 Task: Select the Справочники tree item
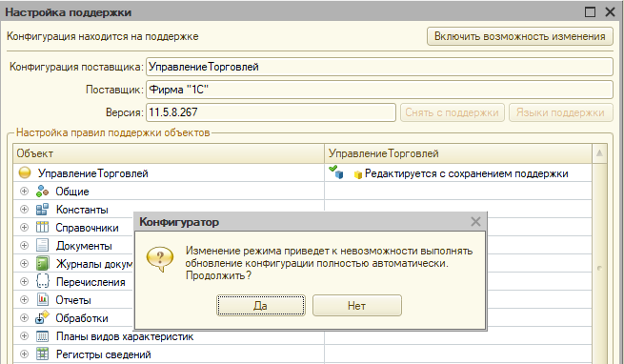click(x=87, y=228)
